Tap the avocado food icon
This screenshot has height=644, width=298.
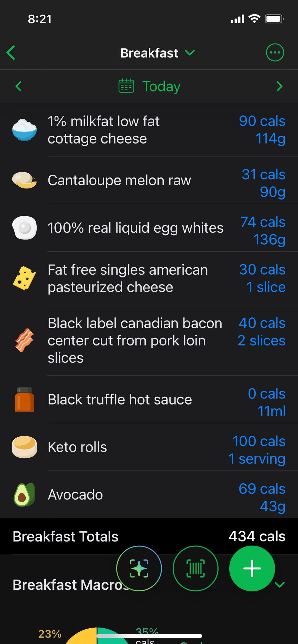(24, 495)
